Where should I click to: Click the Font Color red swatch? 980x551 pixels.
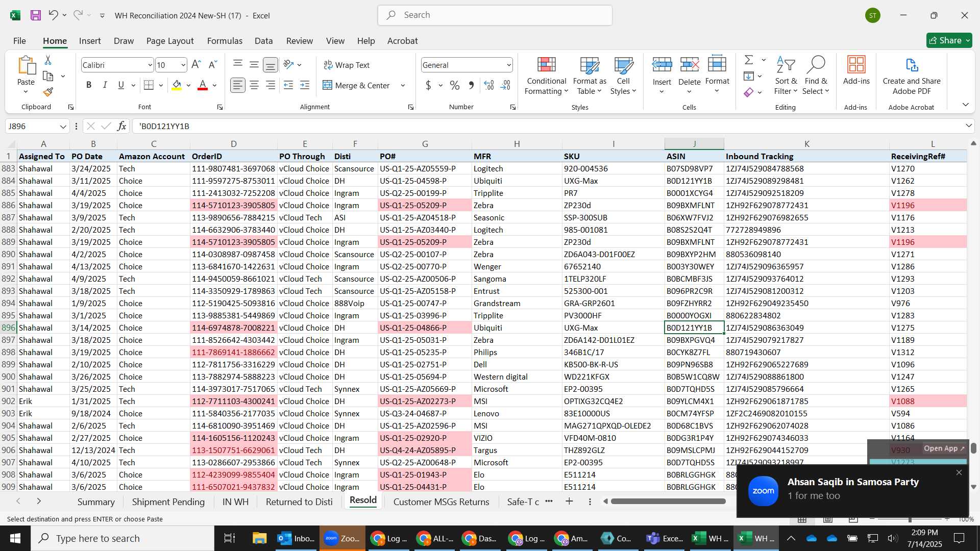coord(203,85)
